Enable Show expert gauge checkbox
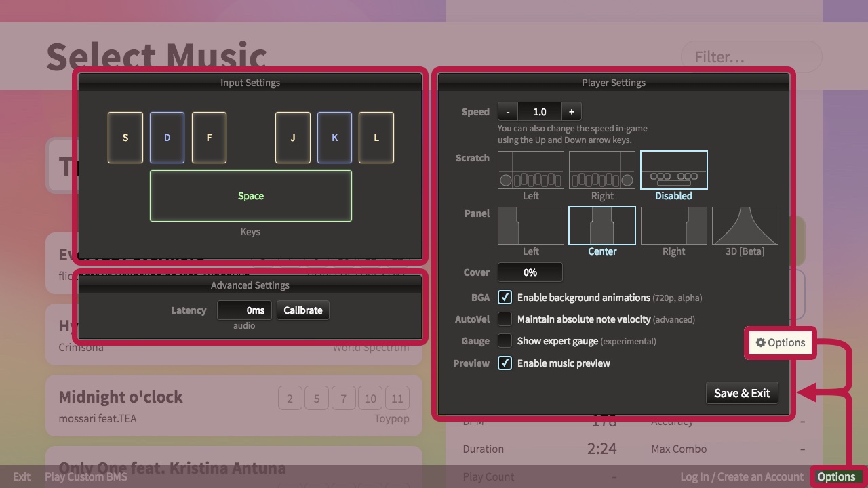Viewport: 868px width, 488px height. point(505,341)
